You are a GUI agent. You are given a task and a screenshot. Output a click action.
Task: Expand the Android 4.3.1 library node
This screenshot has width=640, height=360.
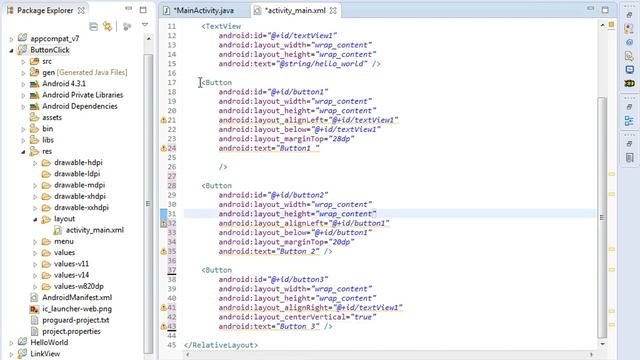(x=23, y=84)
